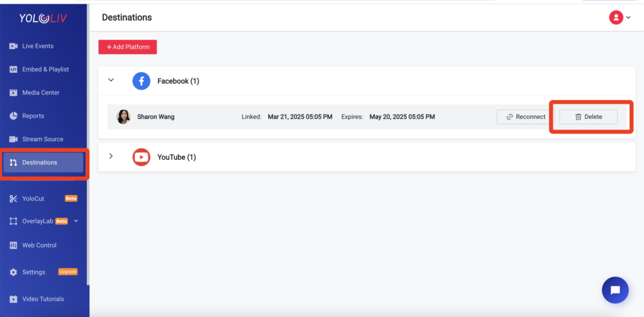The width and height of the screenshot is (644, 317).
Task: Click the Facebook logo icon
Action: point(142,81)
